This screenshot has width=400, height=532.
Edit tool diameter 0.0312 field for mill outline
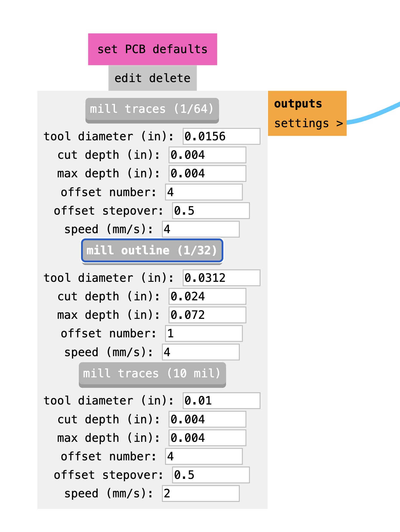click(x=221, y=278)
